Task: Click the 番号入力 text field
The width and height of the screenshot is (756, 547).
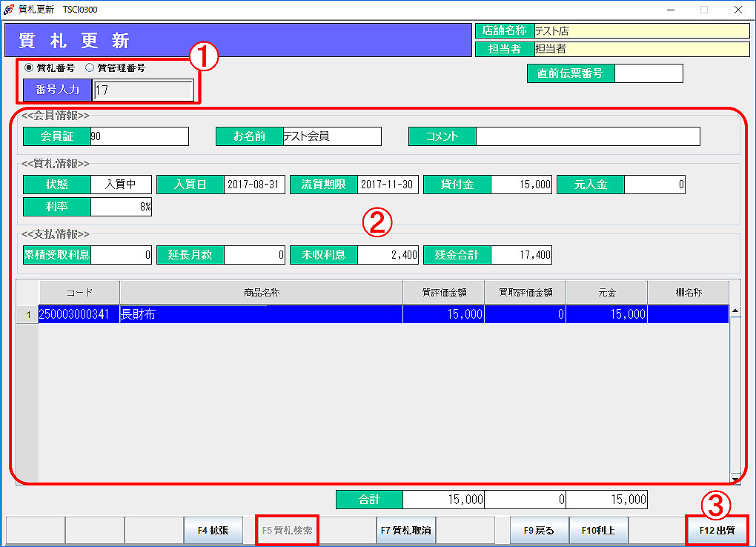Action: (x=143, y=90)
